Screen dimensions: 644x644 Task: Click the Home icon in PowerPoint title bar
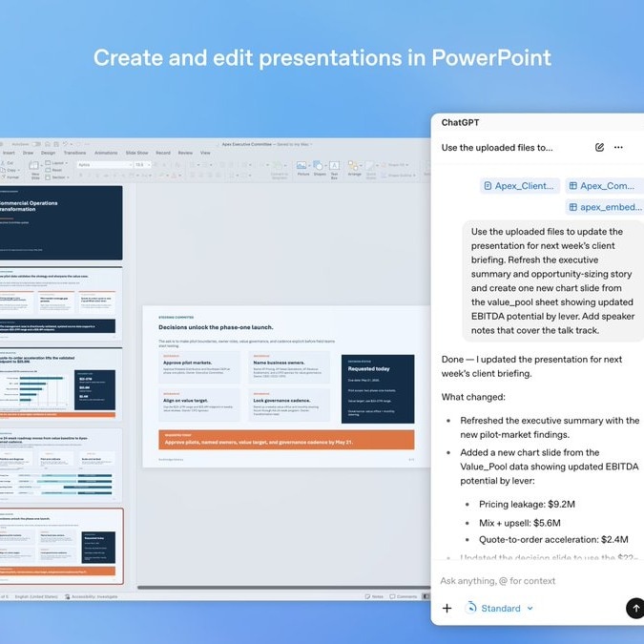pos(48,144)
